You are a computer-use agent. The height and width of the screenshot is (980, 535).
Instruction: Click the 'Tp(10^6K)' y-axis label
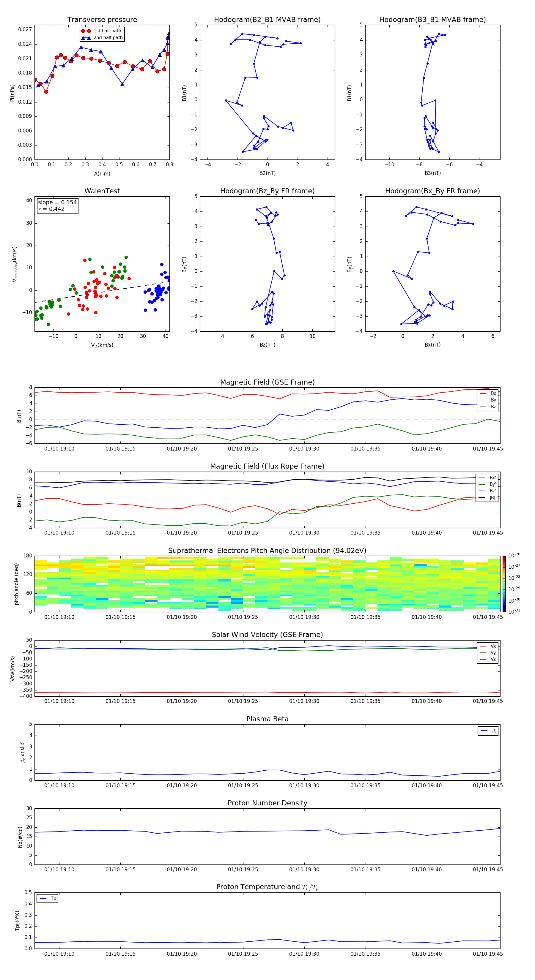(17, 921)
